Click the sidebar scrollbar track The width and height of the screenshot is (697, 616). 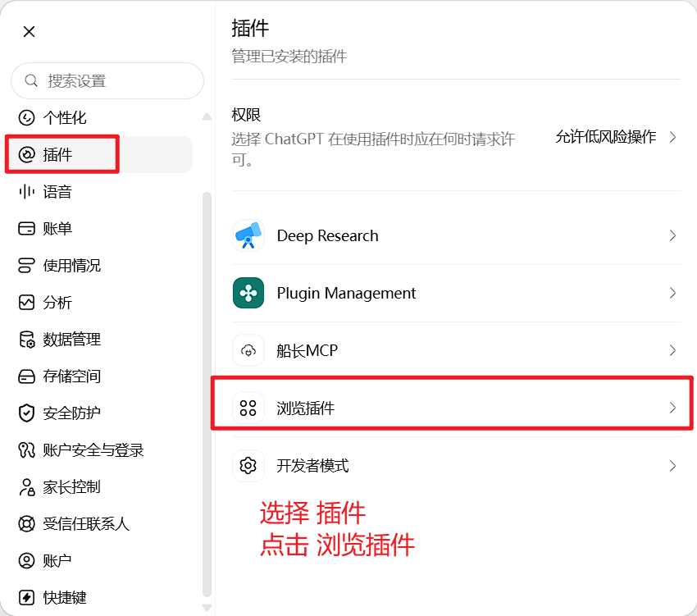pos(207,394)
